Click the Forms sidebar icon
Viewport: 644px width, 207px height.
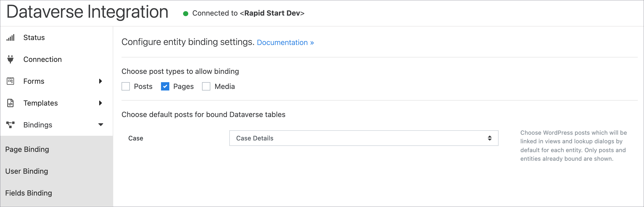[x=10, y=81]
